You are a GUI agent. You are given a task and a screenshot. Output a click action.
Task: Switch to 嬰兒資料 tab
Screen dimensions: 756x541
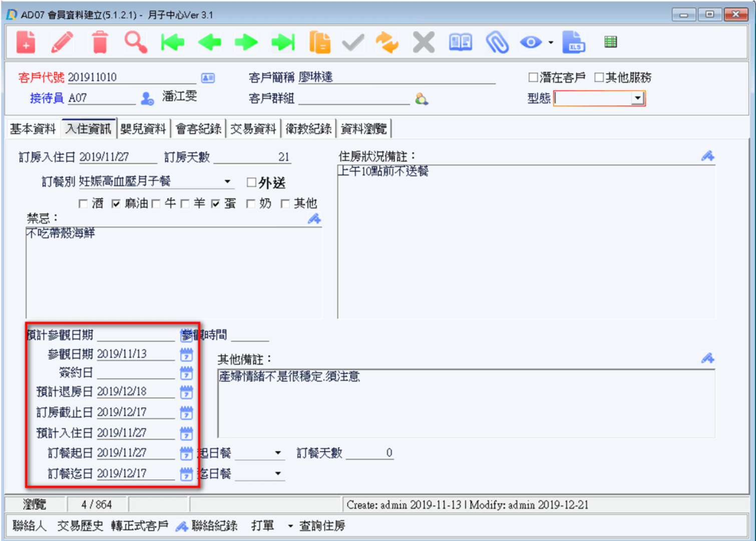tap(143, 129)
